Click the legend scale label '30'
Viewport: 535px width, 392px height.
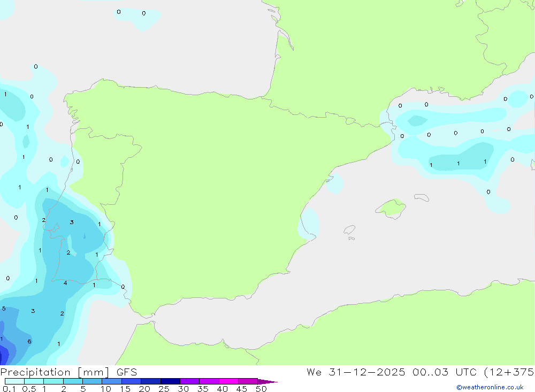click(183, 389)
